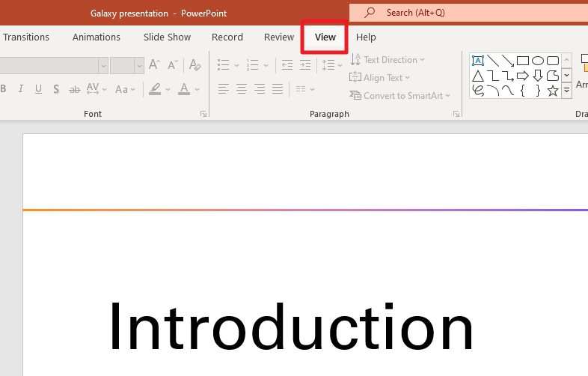The height and width of the screenshot is (376, 588).
Task: Select the Triangle shape
Action: pyautogui.click(x=478, y=76)
